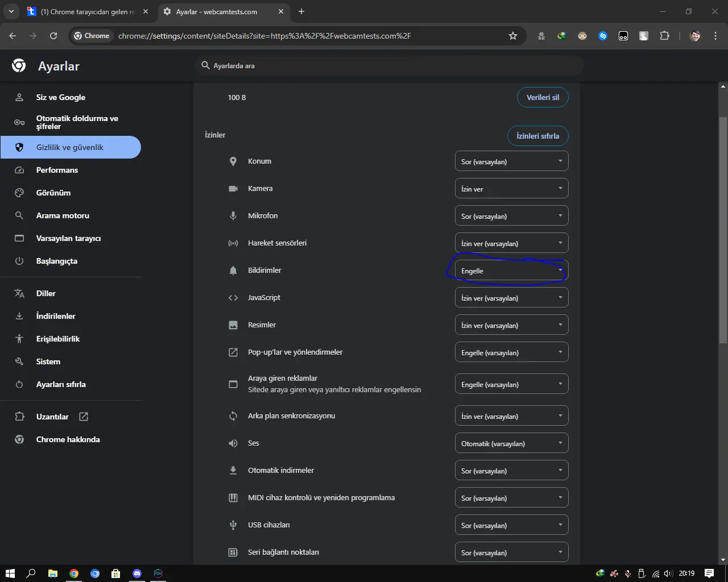Open the Chrome three-dot menu
The width and height of the screenshot is (728, 582).
(715, 36)
